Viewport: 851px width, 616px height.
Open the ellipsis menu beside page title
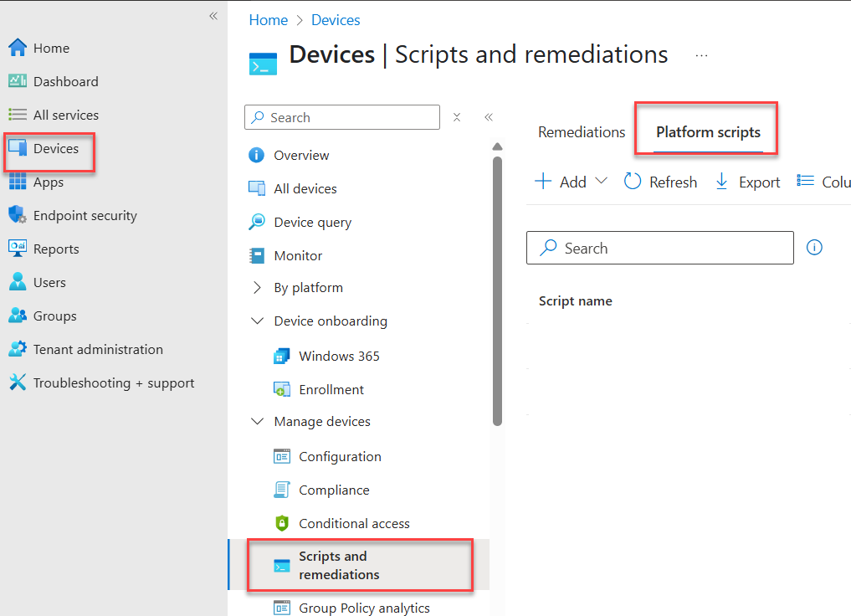pyautogui.click(x=701, y=55)
